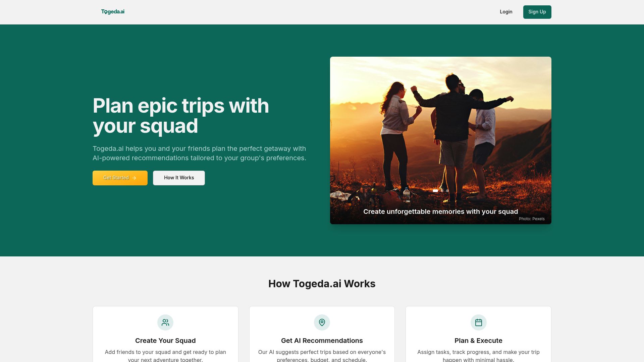This screenshot has height=362, width=644.
Task: Click the users icon above Create Your Squad
Action: pyautogui.click(x=165, y=322)
